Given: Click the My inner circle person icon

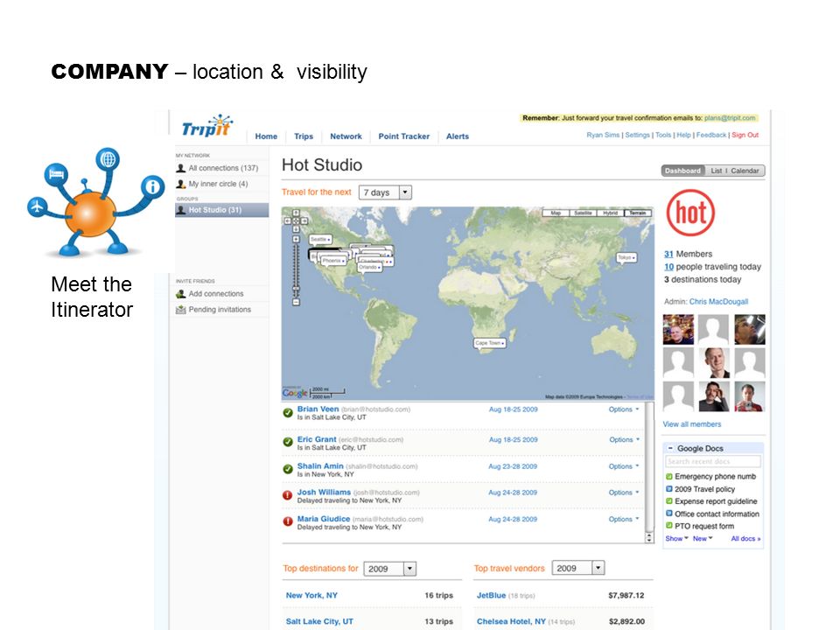Looking at the screenshot, I should (x=181, y=184).
